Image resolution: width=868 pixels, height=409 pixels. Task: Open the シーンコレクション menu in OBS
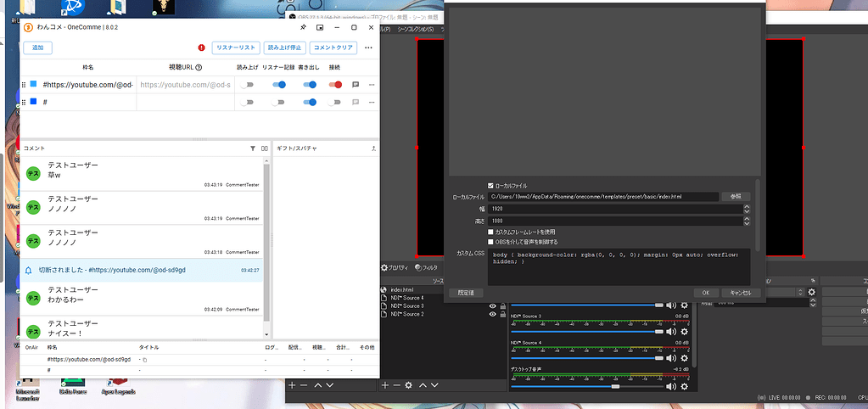416,29
